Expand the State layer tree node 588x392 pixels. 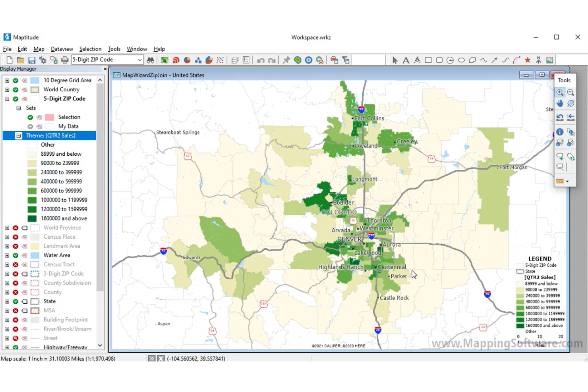coord(7,301)
